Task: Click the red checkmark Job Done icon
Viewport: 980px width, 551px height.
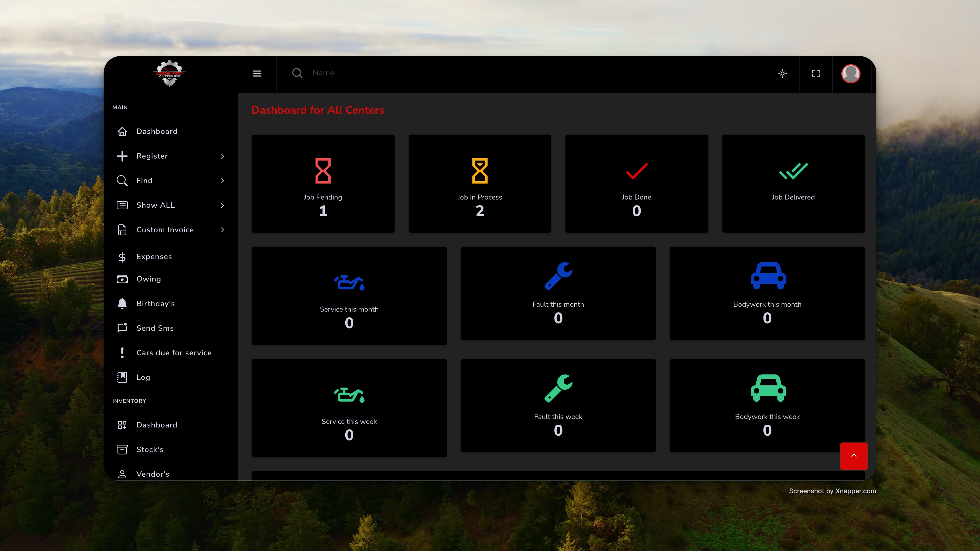Action: pos(637,171)
